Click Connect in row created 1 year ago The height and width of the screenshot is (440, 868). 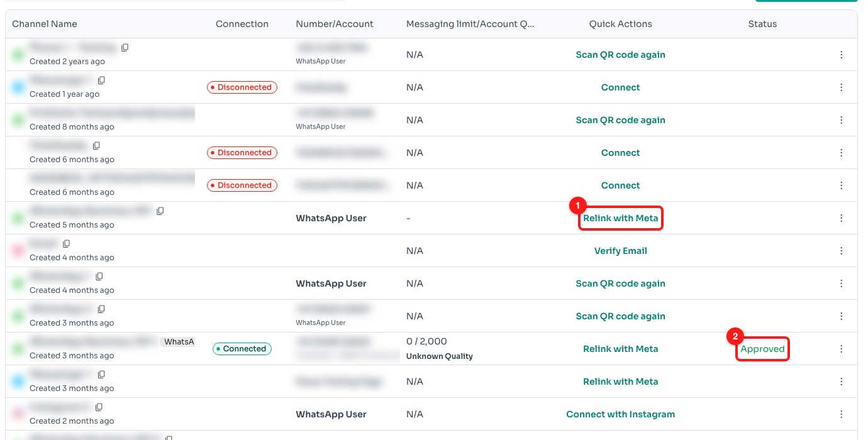point(620,87)
